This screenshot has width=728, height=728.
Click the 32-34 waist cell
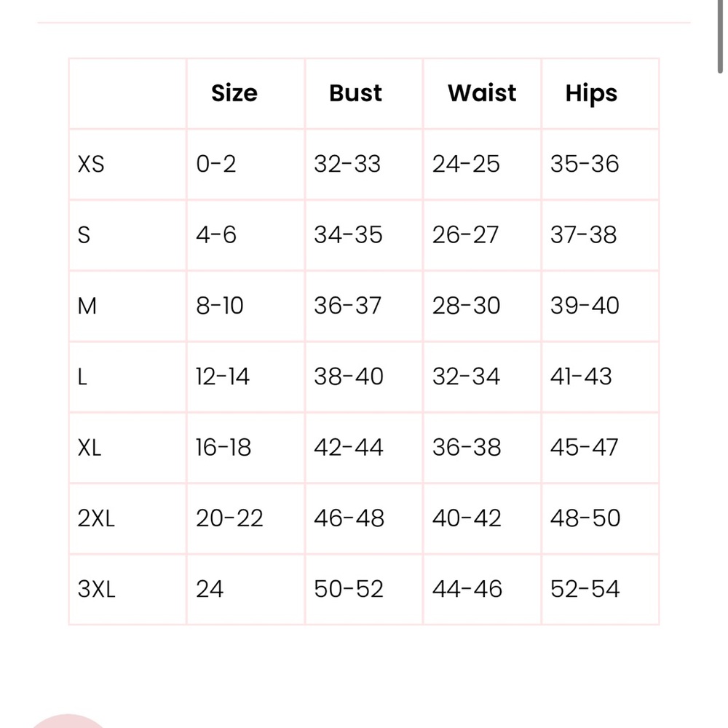[x=466, y=377]
